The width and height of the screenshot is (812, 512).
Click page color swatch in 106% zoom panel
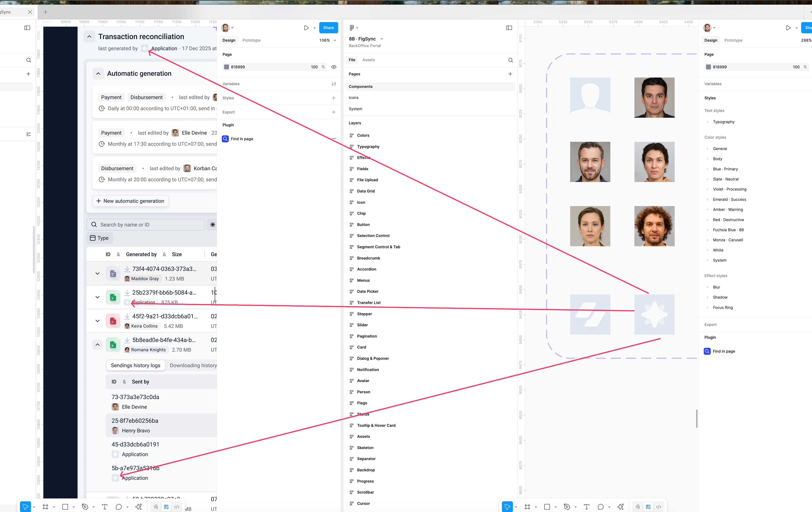227,67
